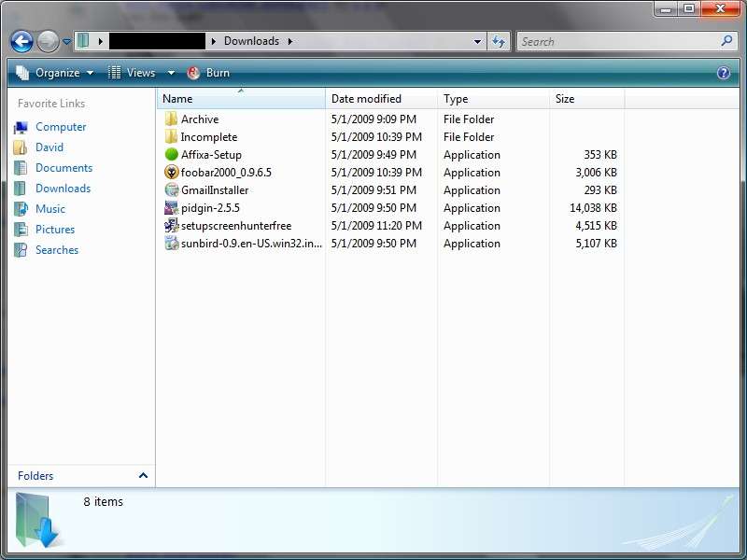
Task: Click the 8 items status text
Action: tap(103, 502)
